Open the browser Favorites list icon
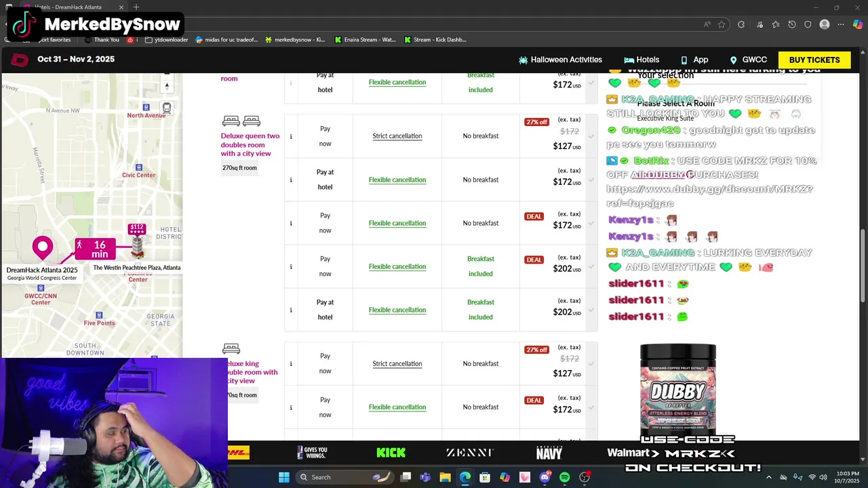This screenshot has width=868, height=488. pos(775,24)
